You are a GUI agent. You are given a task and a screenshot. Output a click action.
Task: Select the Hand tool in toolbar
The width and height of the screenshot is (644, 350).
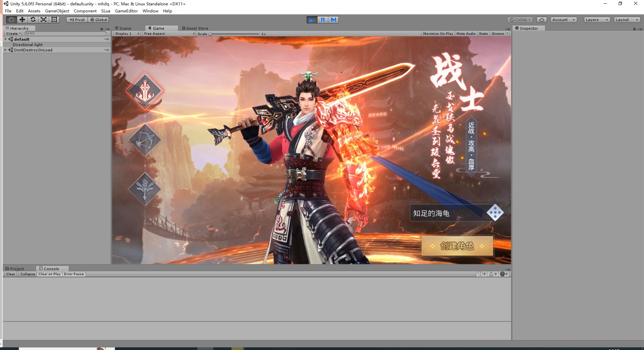[11, 20]
